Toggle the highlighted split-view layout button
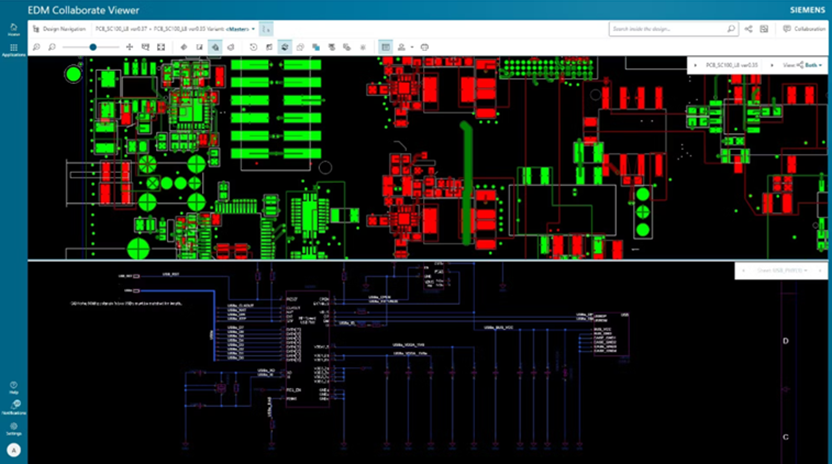 (386, 47)
